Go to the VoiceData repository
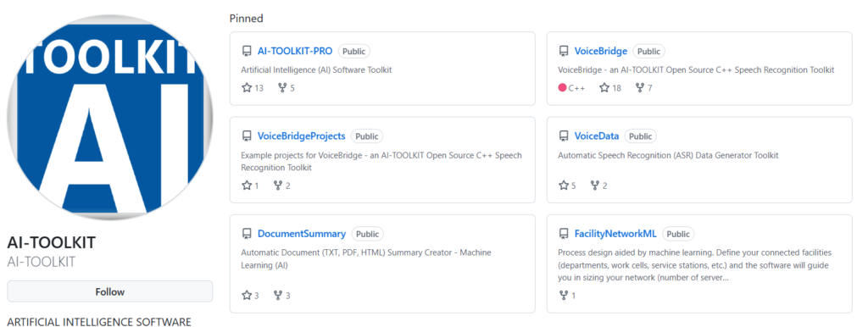 597,136
